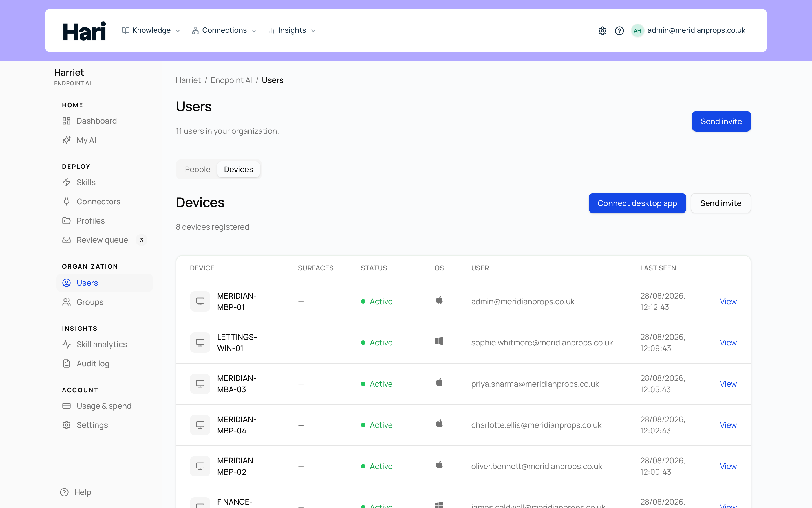The image size is (812, 508).
Task: Click the Harriet workspace name in sidebar
Action: pos(69,73)
